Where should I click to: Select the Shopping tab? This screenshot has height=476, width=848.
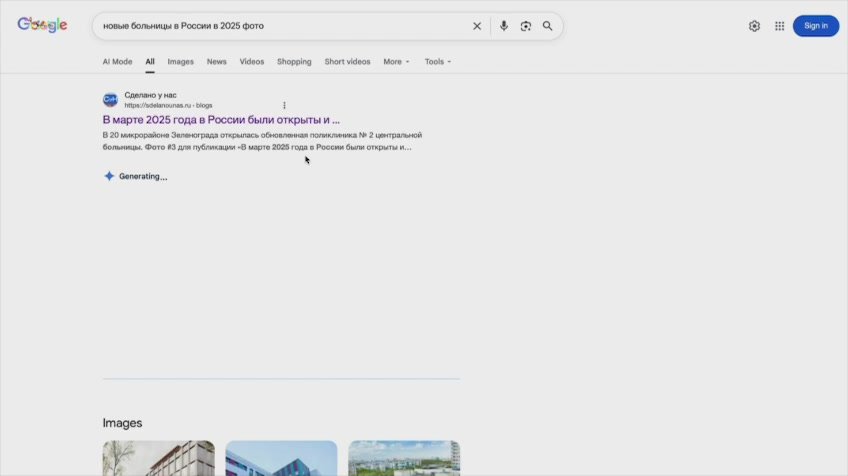pyautogui.click(x=294, y=62)
